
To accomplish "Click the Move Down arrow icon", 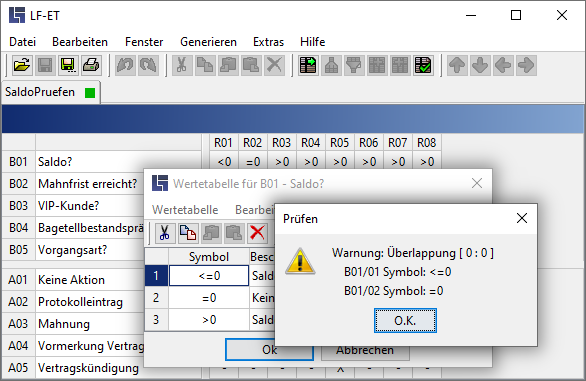I will [480, 65].
